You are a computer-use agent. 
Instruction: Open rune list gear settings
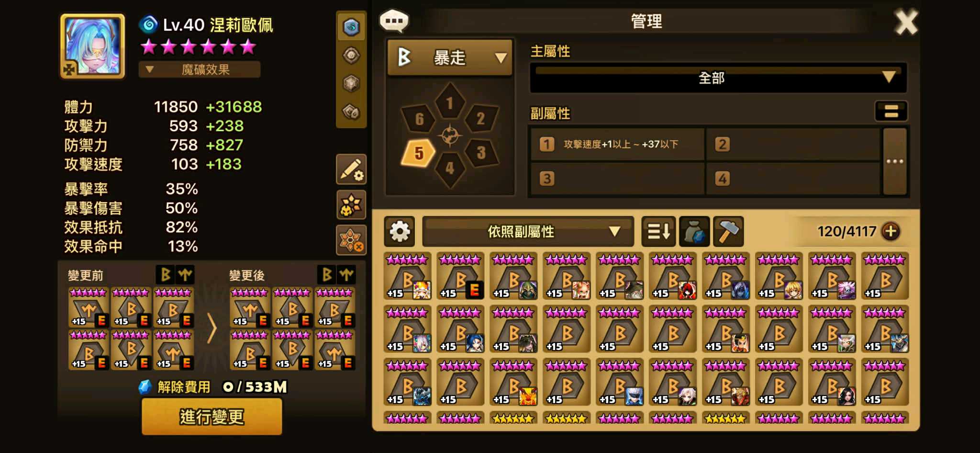point(400,231)
